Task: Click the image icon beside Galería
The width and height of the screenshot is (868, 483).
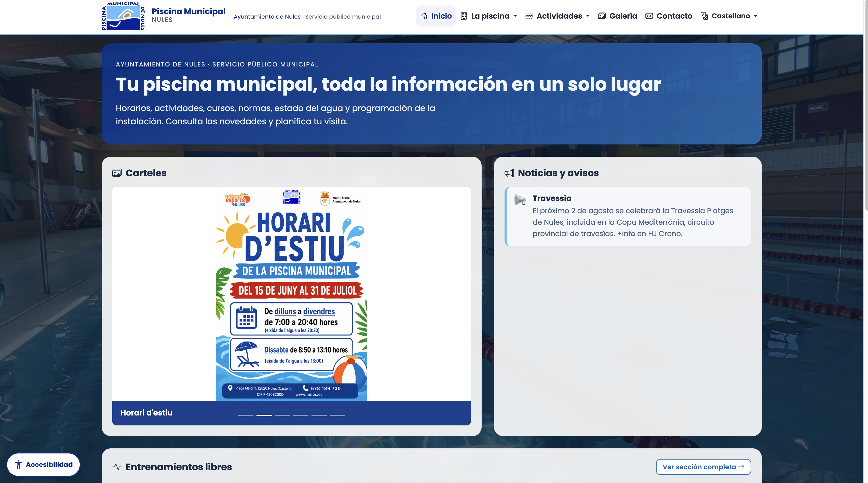Action: [x=602, y=16]
